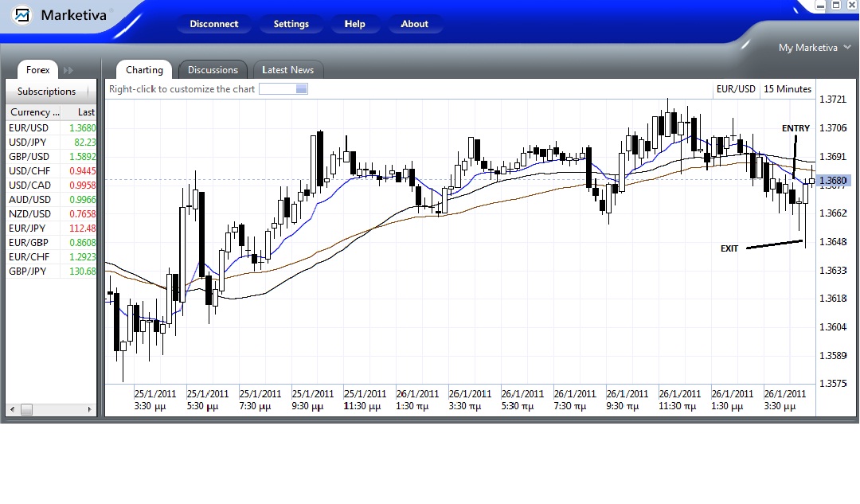
Task: Select the NZD/USD row
Action: click(x=52, y=213)
